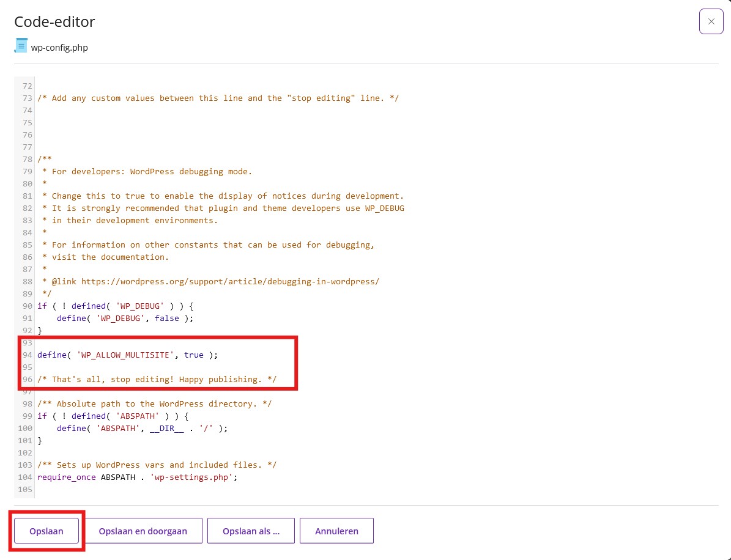Open the Opslaan als ... option
Screen dimensions: 731x560
(251, 531)
